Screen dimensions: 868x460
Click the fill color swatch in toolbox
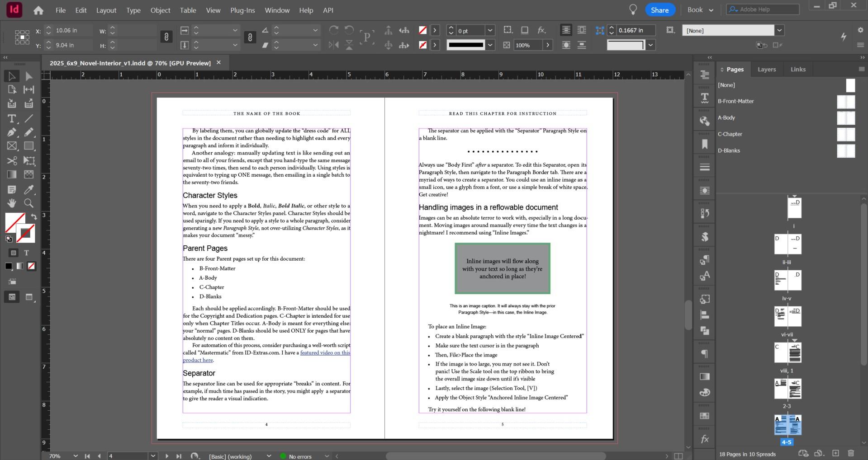click(14, 222)
